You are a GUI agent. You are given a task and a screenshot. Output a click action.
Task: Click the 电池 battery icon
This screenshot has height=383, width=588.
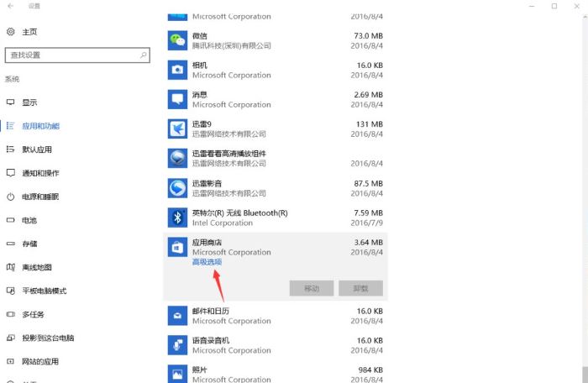10,220
